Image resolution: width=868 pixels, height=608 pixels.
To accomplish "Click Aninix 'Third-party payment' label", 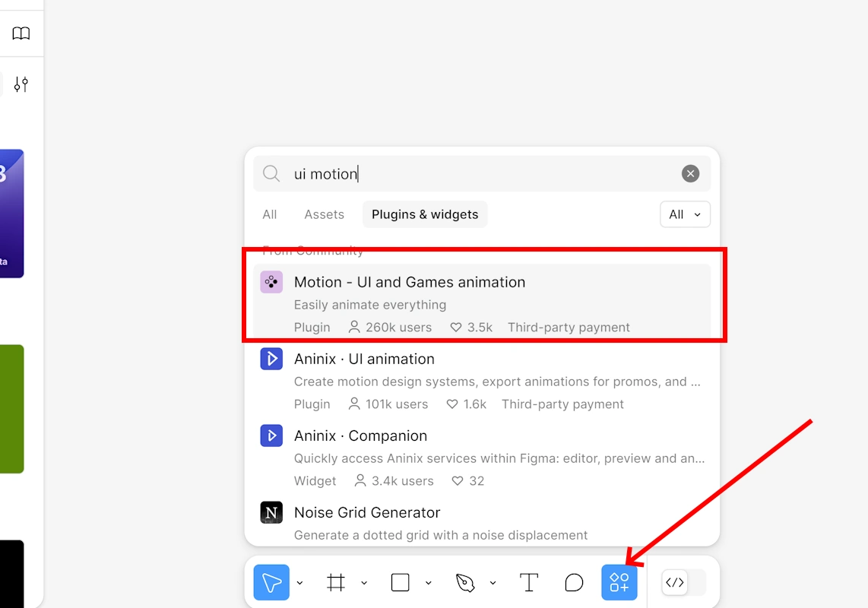I will point(562,404).
